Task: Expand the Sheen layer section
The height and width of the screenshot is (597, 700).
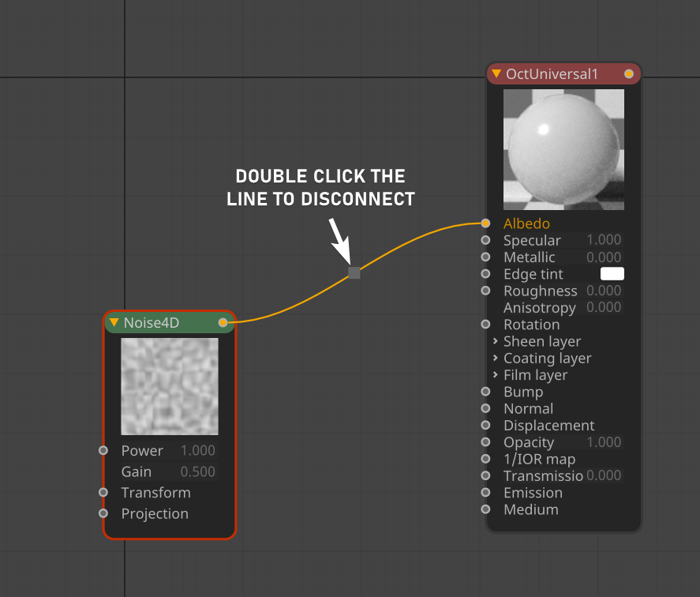Action: [495, 341]
